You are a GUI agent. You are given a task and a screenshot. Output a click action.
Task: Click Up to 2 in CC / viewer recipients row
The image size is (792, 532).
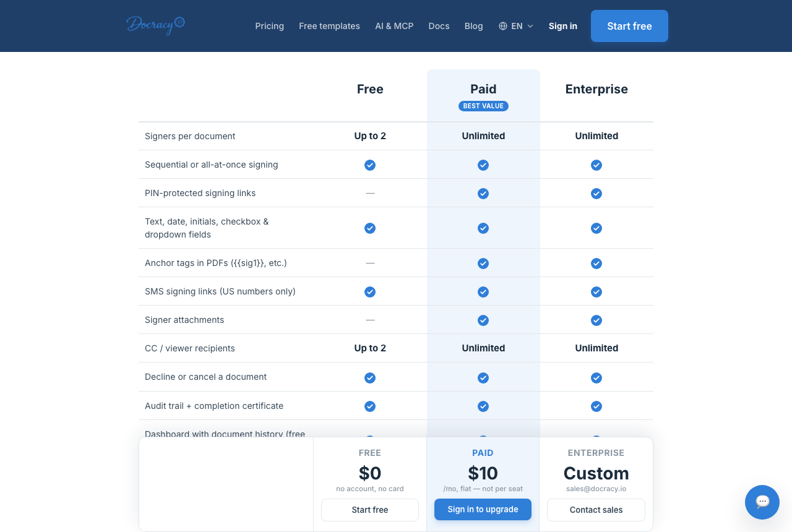370,348
